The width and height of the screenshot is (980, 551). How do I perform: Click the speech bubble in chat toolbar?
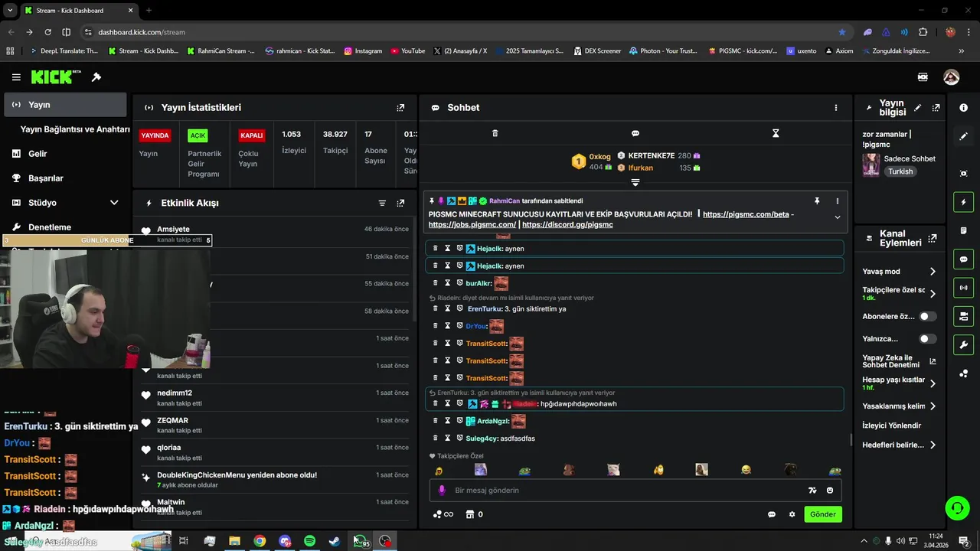[635, 133]
